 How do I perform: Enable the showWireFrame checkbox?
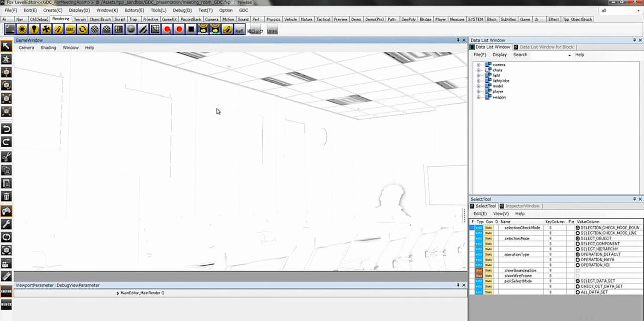pos(577,276)
